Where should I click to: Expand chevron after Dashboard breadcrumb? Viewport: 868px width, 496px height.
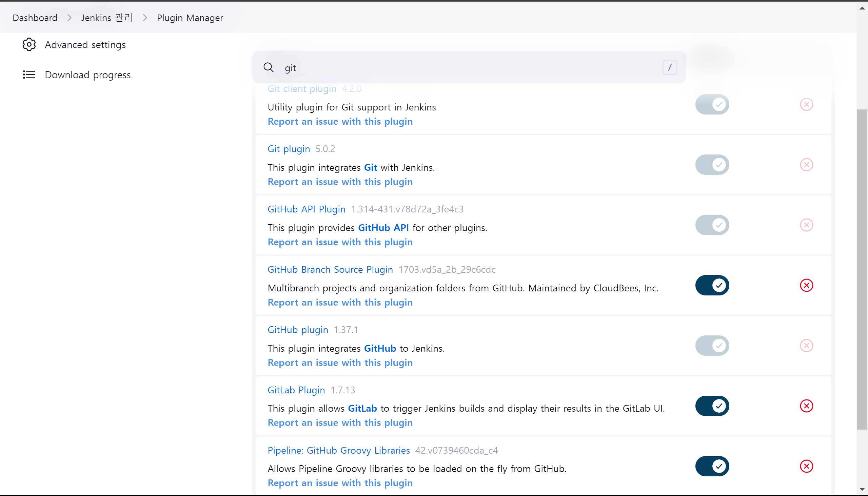tap(70, 18)
